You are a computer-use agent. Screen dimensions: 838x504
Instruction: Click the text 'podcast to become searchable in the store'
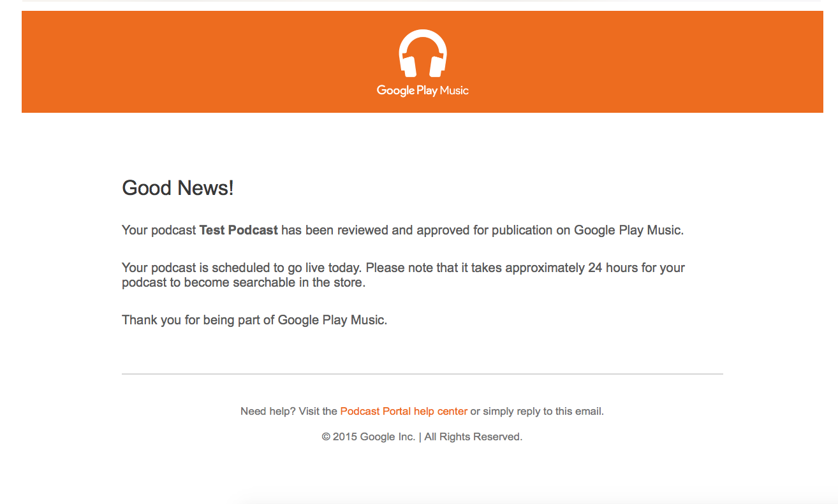(x=244, y=283)
